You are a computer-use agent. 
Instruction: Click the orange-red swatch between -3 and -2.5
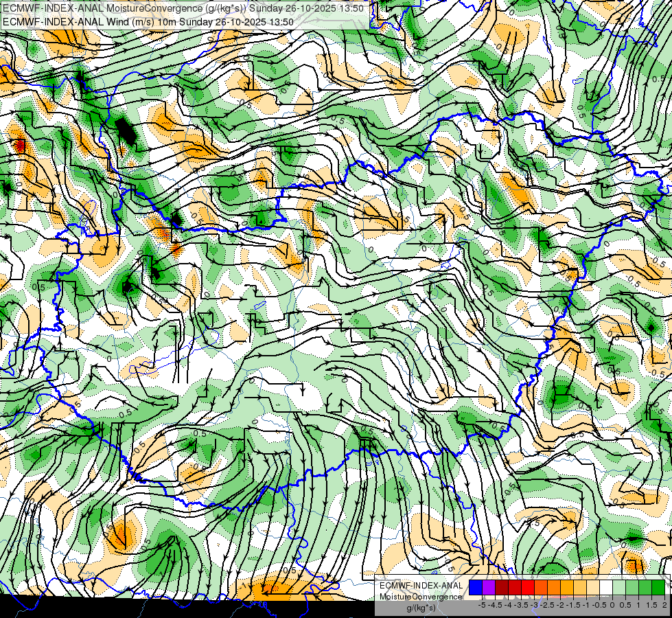tap(541, 588)
